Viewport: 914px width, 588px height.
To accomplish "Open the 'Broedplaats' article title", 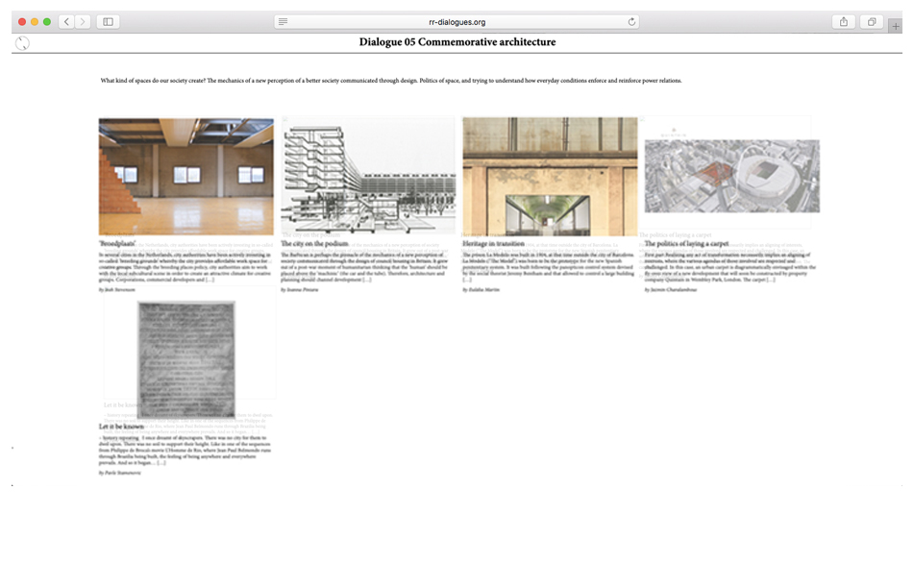I will click(117, 244).
